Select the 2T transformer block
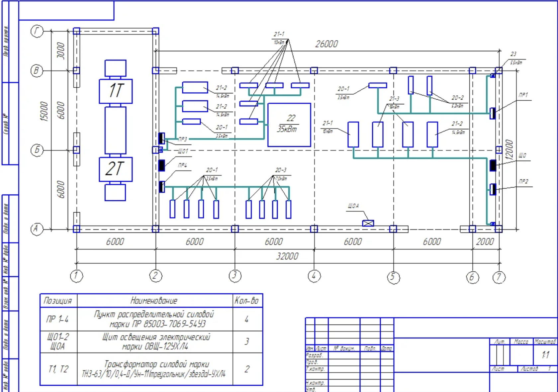This screenshot has height=392, width=558. pos(116,169)
